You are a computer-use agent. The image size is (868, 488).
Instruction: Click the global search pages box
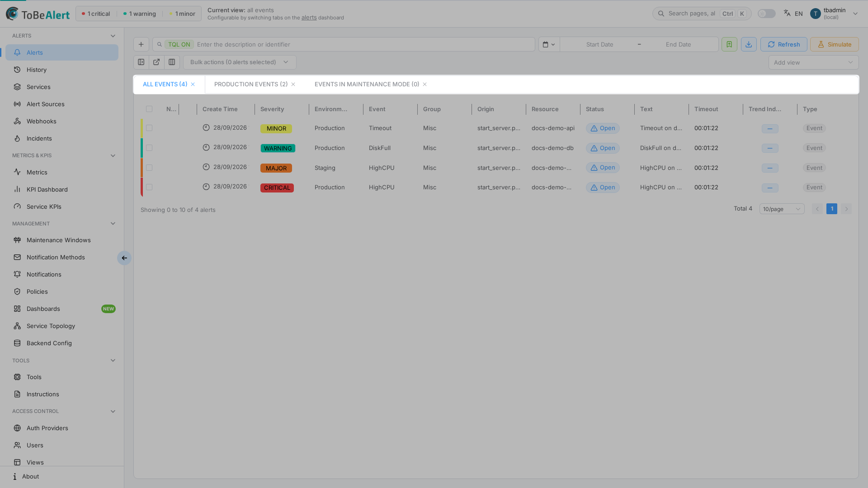click(x=702, y=14)
